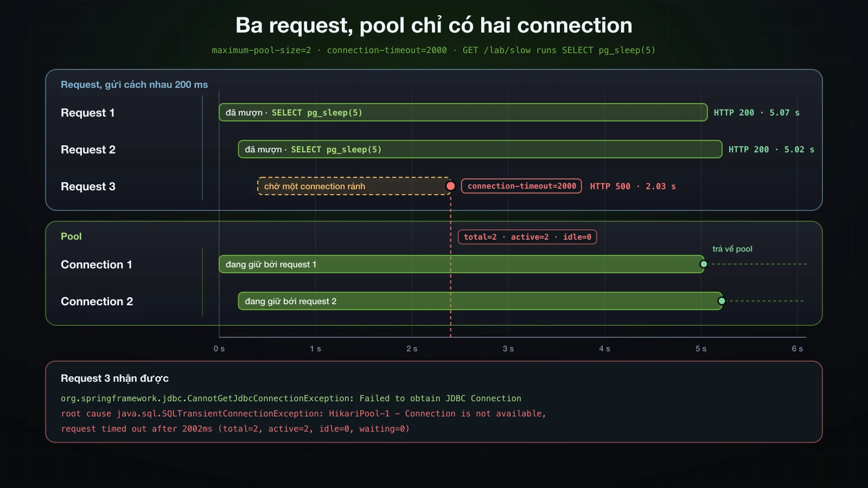Click the 'trả về pool' annotation
Image resolution: width=868 pixels, height=488 pixels.
[x=732, y=249]
